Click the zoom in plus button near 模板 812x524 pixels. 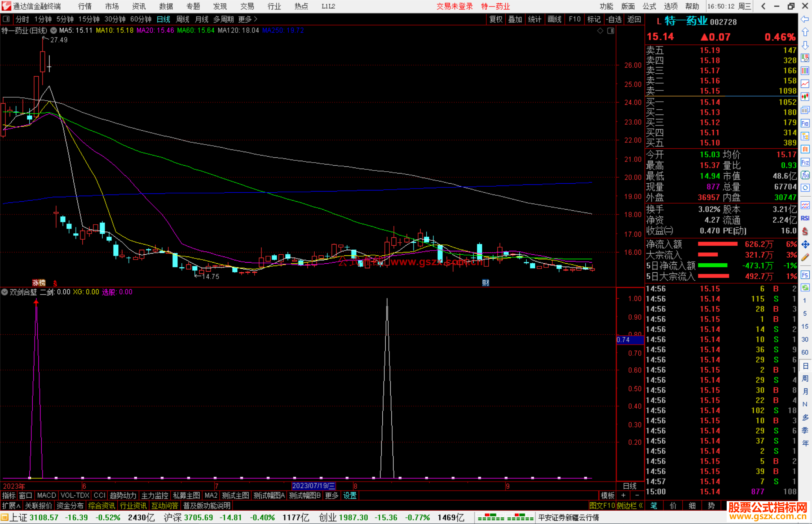[624, 495]
